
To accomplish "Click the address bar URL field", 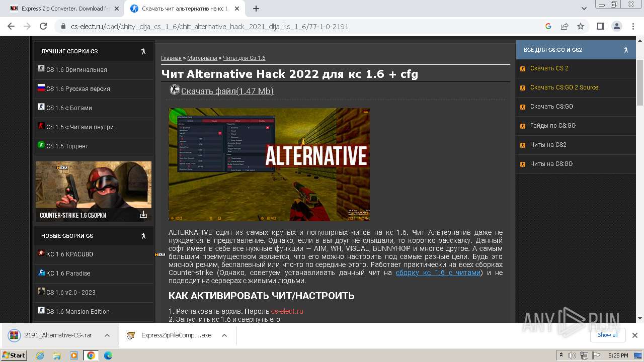I will (x=302, y=26).
